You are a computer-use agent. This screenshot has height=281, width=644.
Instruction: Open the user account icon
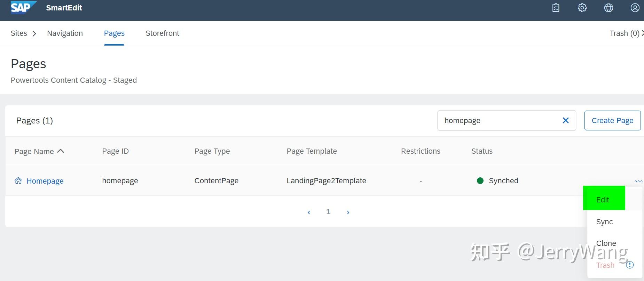635,8
